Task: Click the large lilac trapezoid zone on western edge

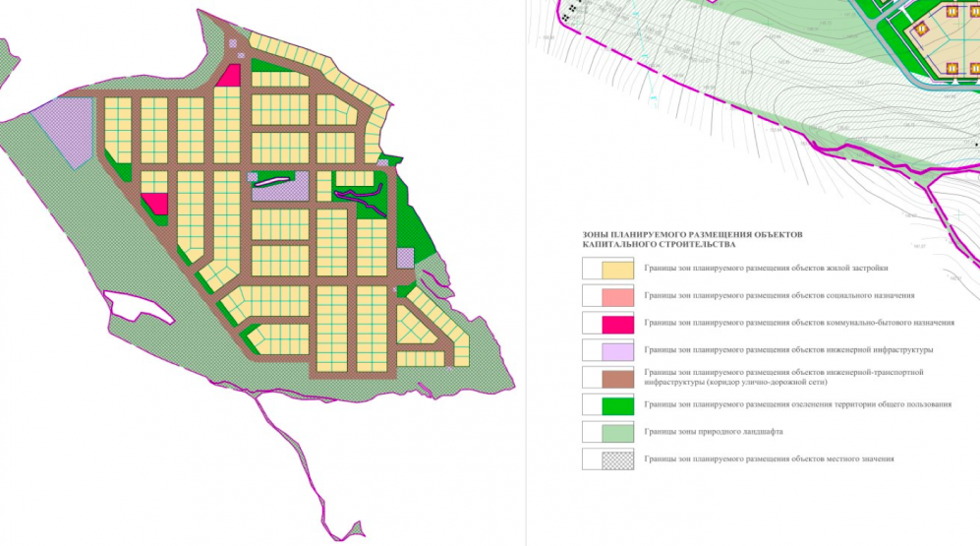Action: pyautogui.click(x=65, y=130)
